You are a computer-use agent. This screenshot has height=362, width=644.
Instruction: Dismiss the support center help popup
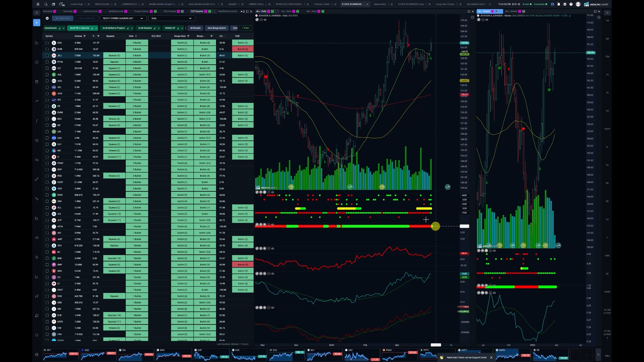point(491,358)
